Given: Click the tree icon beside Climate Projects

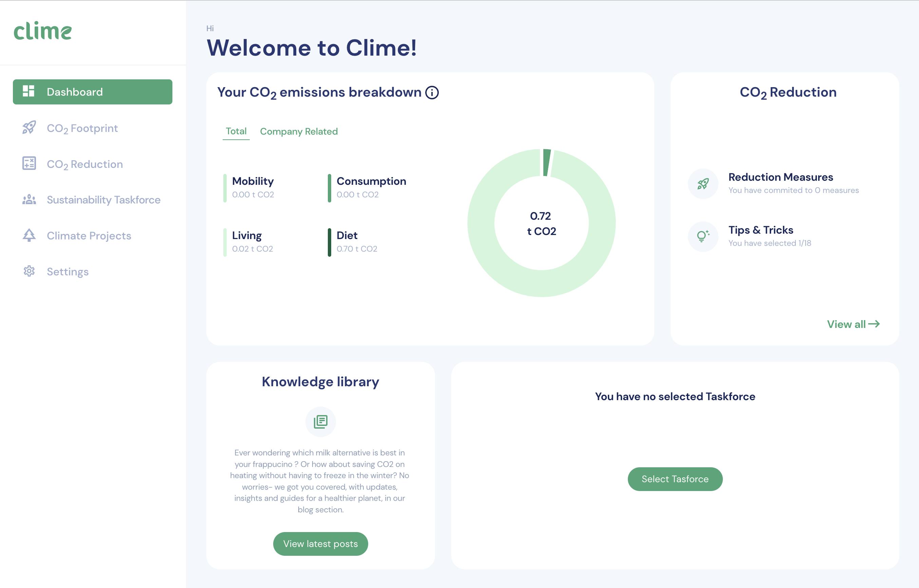Looking at the screenshot, I should pyautogui.click(x=29, y=235).
